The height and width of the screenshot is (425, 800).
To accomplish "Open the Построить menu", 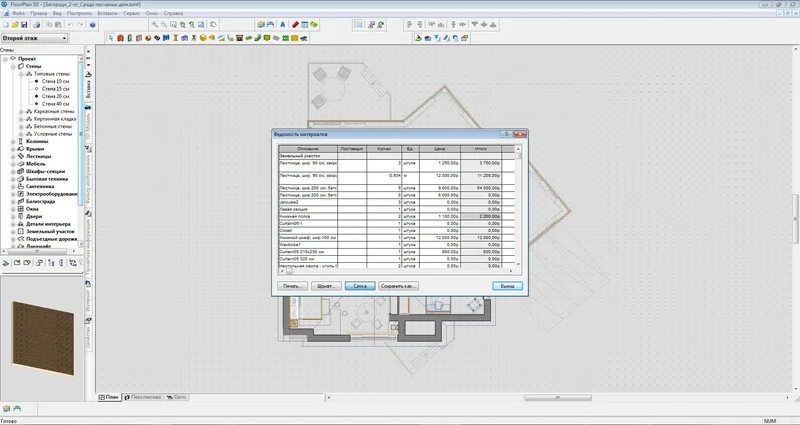I will coord(80,13).
